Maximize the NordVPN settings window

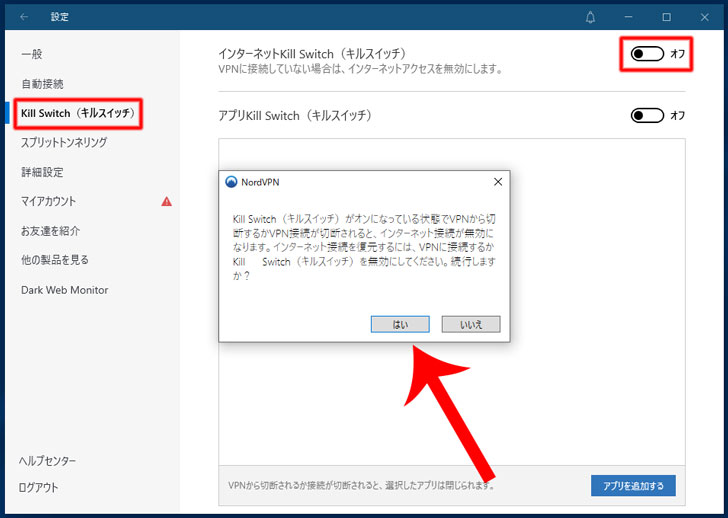pos(667,17)
